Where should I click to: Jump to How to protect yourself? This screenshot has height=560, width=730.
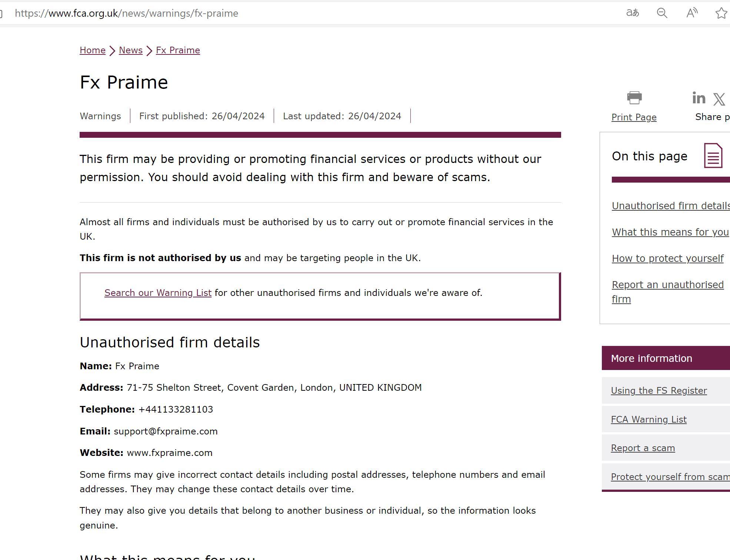pyautogui.click(x=667, y=259)
